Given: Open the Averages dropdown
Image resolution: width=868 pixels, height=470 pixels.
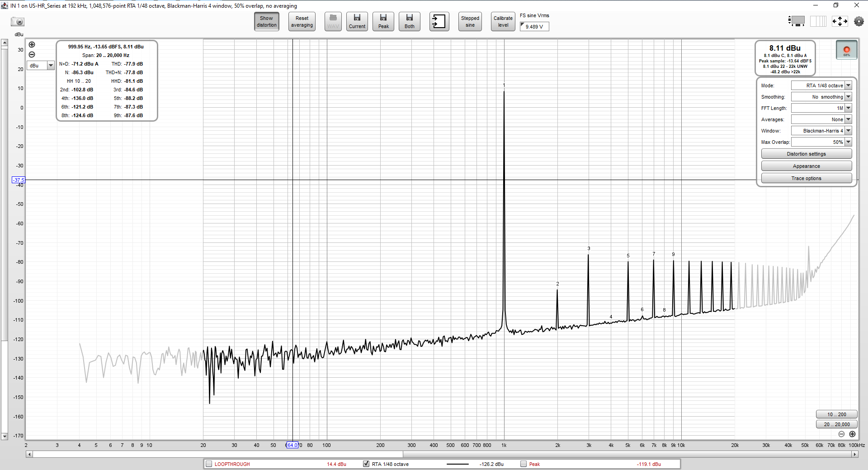Looking at the screenshot, I should (821, 119).
